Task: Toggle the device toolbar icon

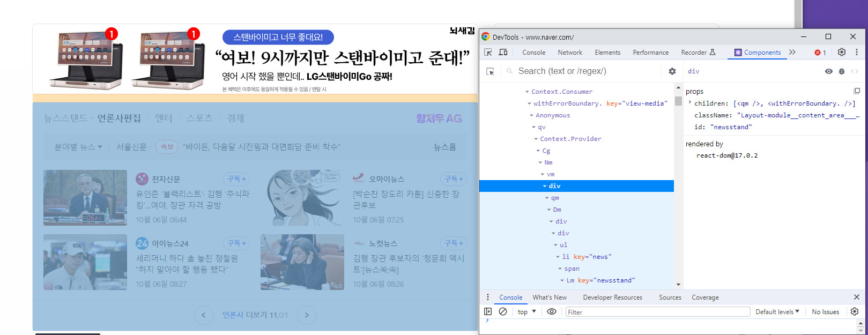Action: pos(503,53)
